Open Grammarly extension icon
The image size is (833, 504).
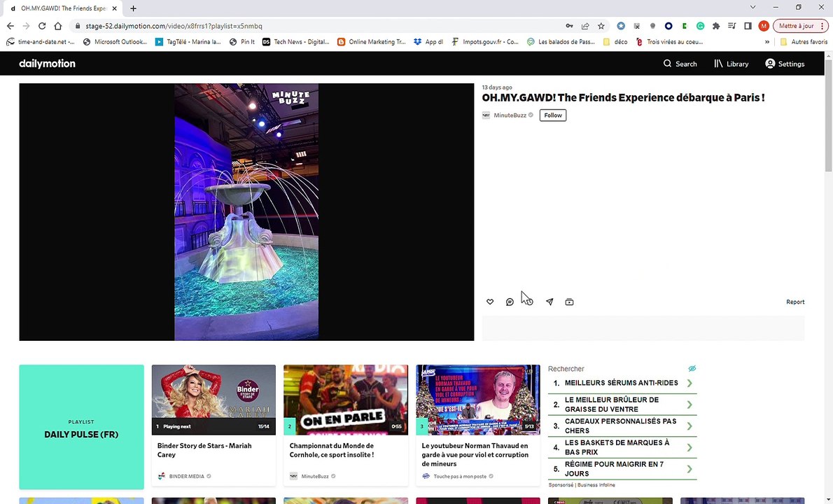click(700, 26)
